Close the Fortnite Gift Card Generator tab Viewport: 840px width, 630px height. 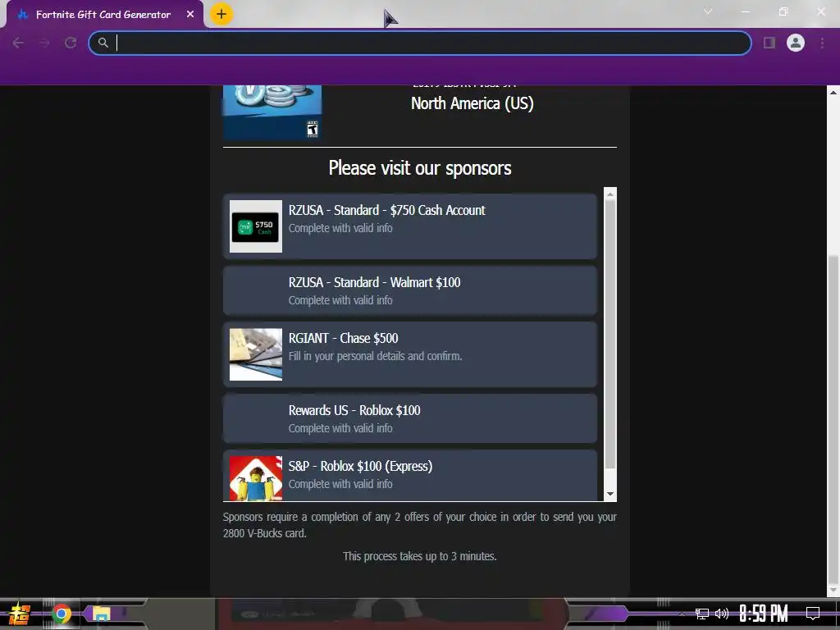[190, 15]
